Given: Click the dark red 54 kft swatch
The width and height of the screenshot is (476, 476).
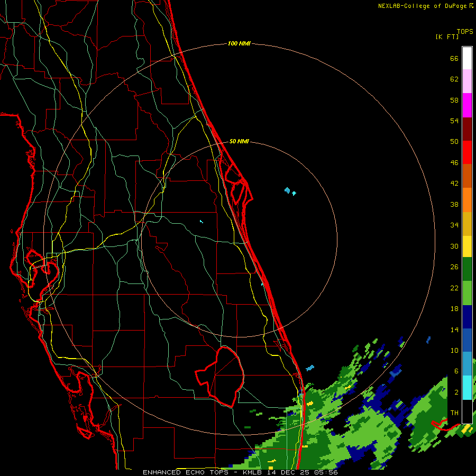Looking at the screenshot, I should pyautogui.click(x=467, y=129).
